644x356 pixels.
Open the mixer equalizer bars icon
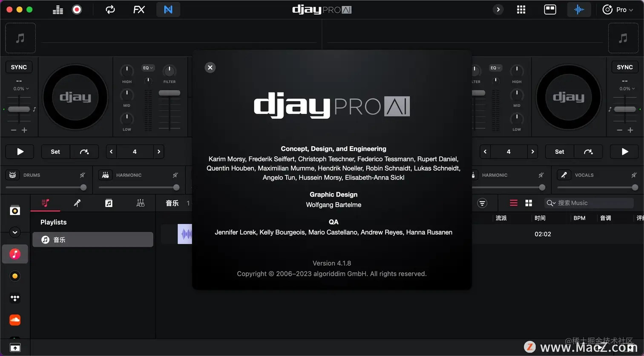pyautogui.click(x=58, y=9)
